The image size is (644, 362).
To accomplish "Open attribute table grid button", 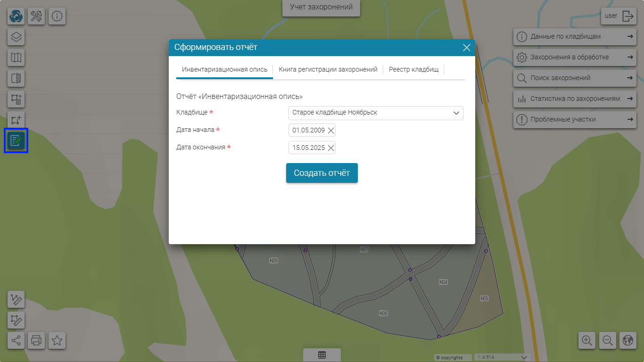I will [x=322, y=355].
